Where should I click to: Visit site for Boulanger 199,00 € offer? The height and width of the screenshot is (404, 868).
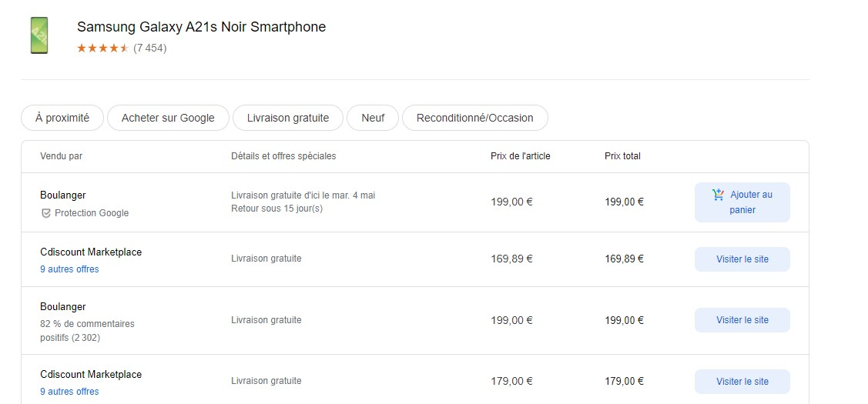(x=742, y=320)
